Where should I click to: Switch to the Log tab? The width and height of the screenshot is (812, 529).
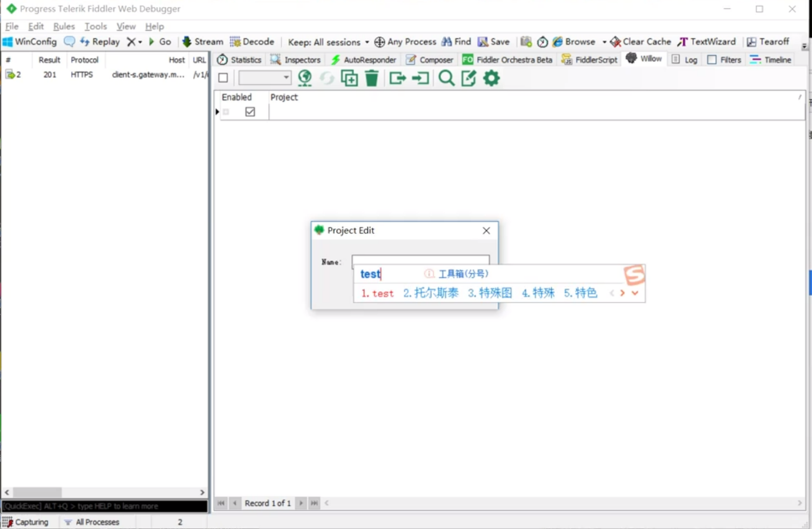[685, 60]
